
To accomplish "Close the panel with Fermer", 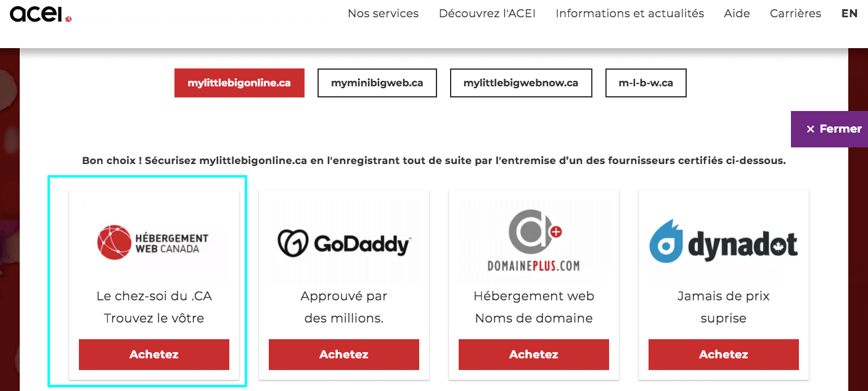I will [833, 129].
